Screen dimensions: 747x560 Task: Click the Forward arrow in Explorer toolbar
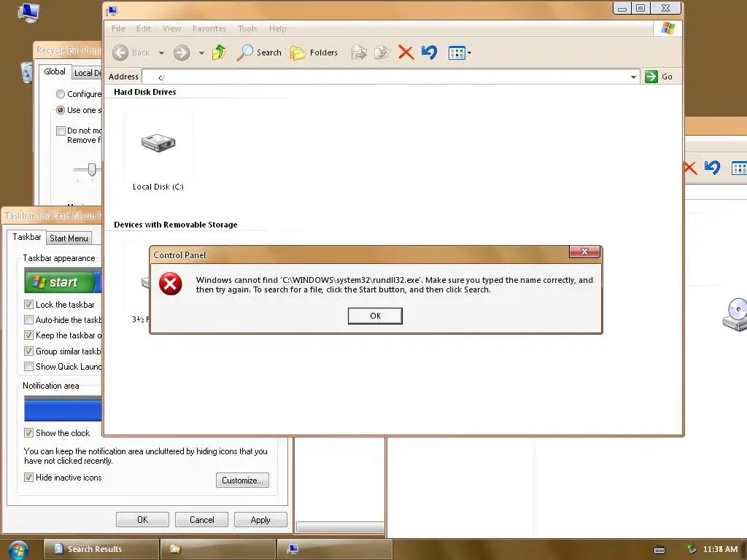pos(182,52)
